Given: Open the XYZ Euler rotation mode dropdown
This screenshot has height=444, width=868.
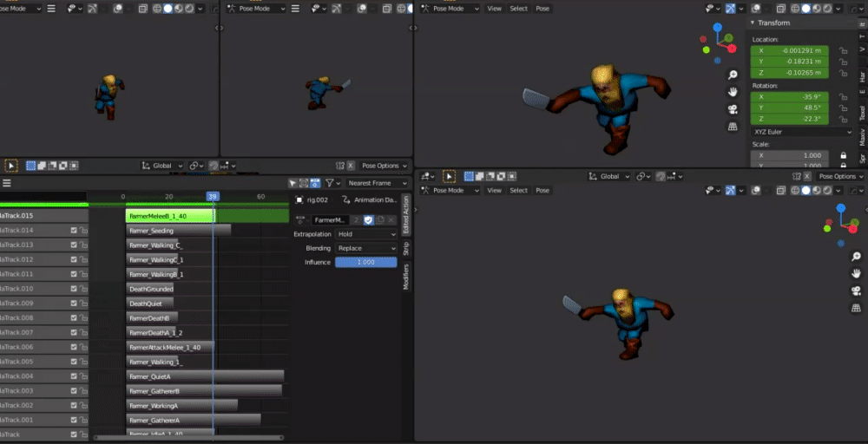Looking at the screenshot, I should tap(802, 132).
